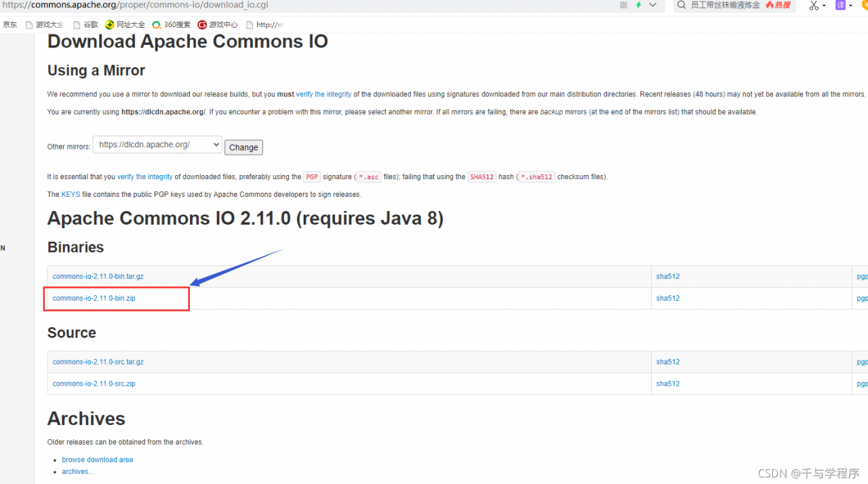This screenshot has width=868, height=484.
Task: Open sha512 link for bin.zip row
Action: (x=668, y=298)
